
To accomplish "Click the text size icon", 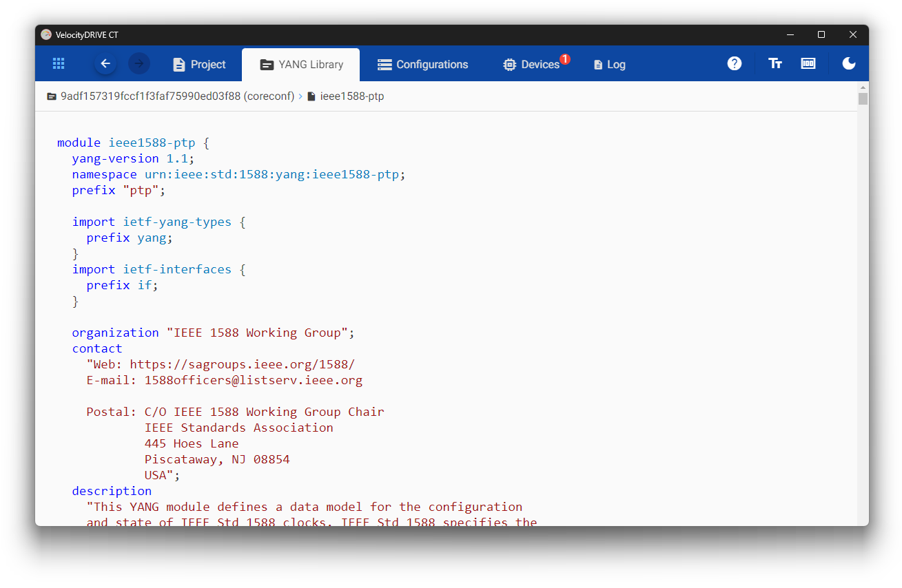I will click(x=775, y=64).
